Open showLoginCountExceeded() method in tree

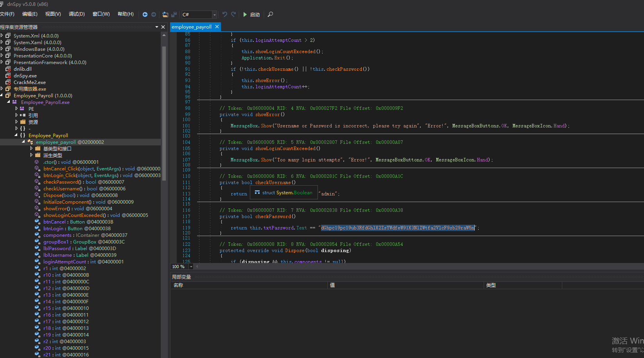tap(96, 215)
